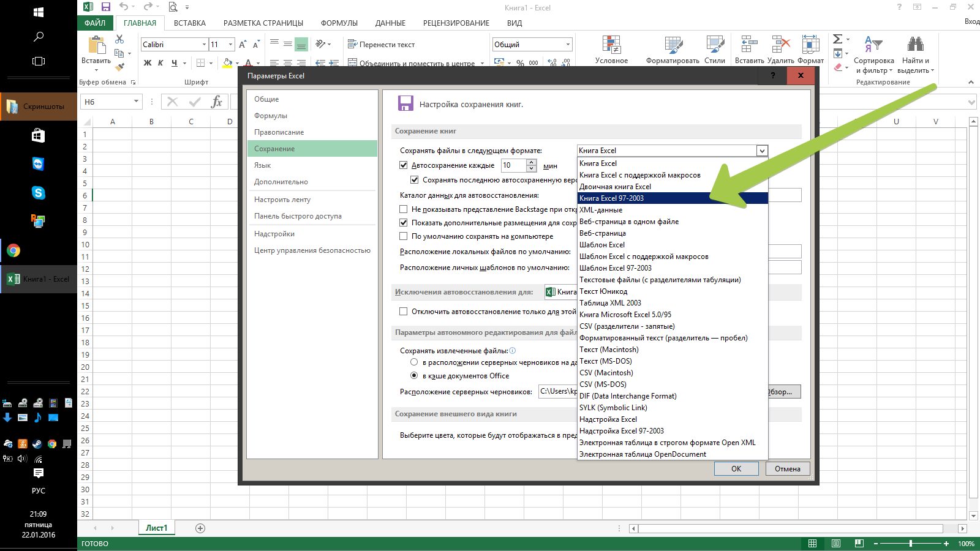Open the Calibri font name dropdown
Image resolution: width=980 pixels, height=551 pixels.
point(204,45)
